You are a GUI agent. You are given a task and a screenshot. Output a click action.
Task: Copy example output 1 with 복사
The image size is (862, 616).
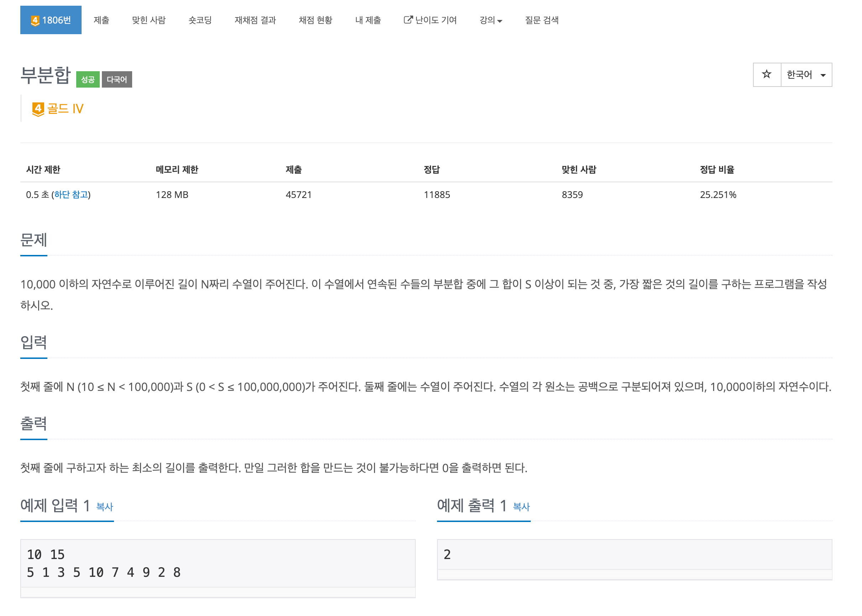(x=521, y=506)
